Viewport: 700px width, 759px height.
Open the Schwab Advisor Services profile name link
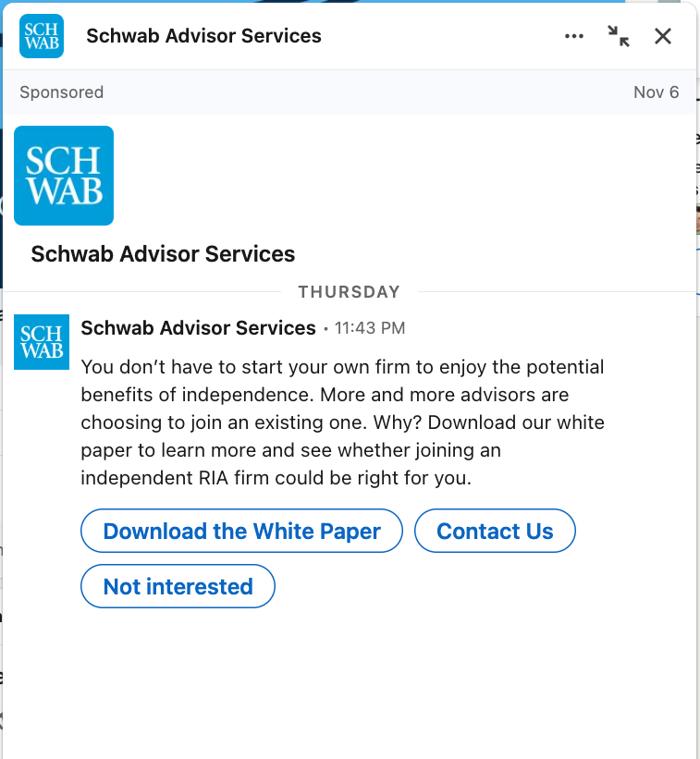pyautogui.click(x=163, y=253)
